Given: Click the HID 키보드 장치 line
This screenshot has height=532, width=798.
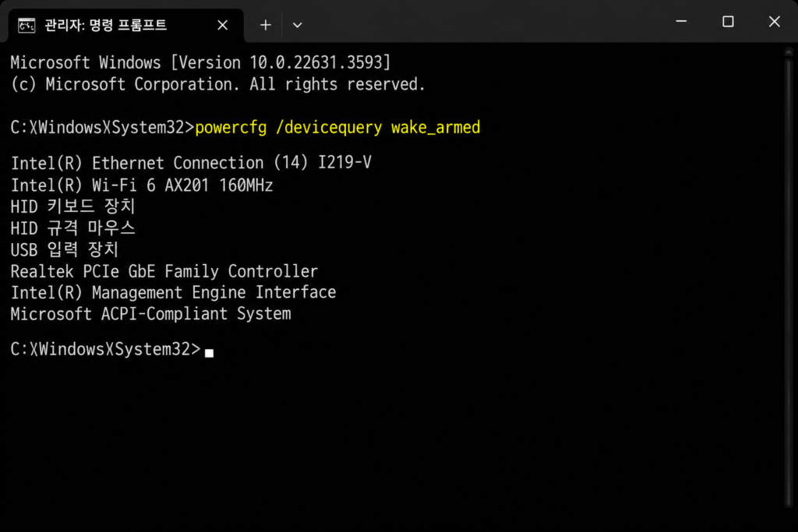Looking at the screenshot, I should pyautogui.click(x=72, y=206).
